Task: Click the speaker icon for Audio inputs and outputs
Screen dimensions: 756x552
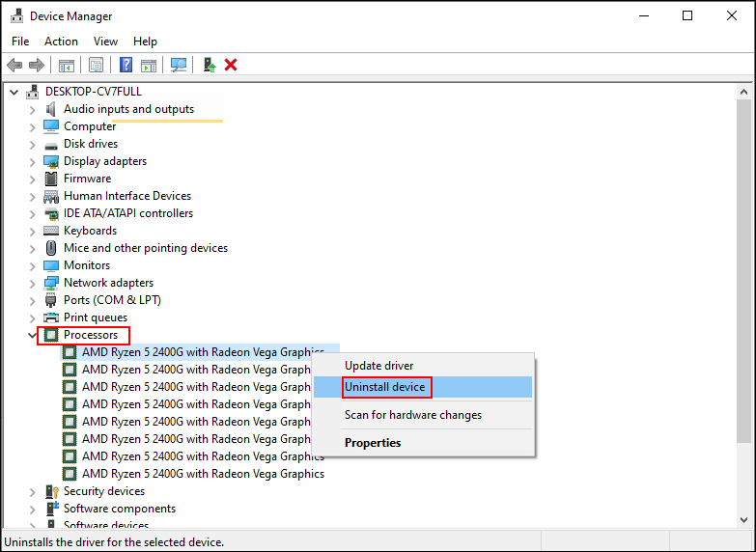Action: (x=50, y=109)
